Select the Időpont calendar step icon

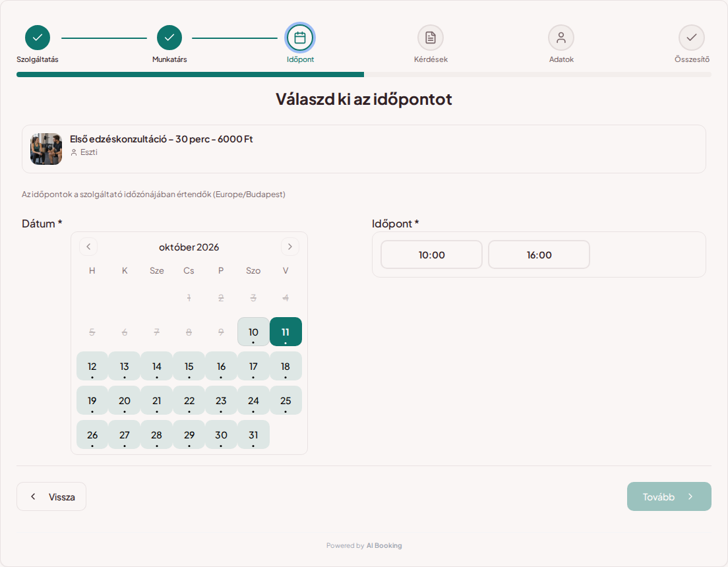pos(300,38)
